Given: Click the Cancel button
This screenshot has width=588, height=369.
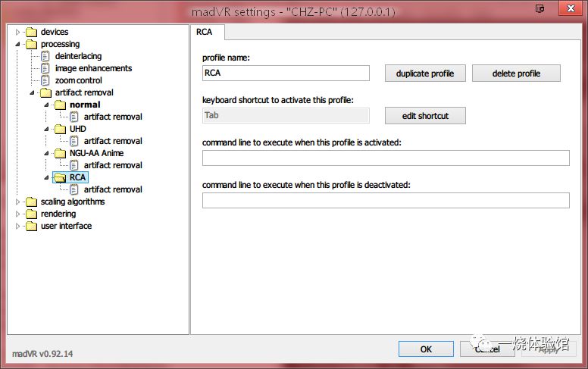Looking at the screenshot, I should pyautogui.click(x=487, y=349).
